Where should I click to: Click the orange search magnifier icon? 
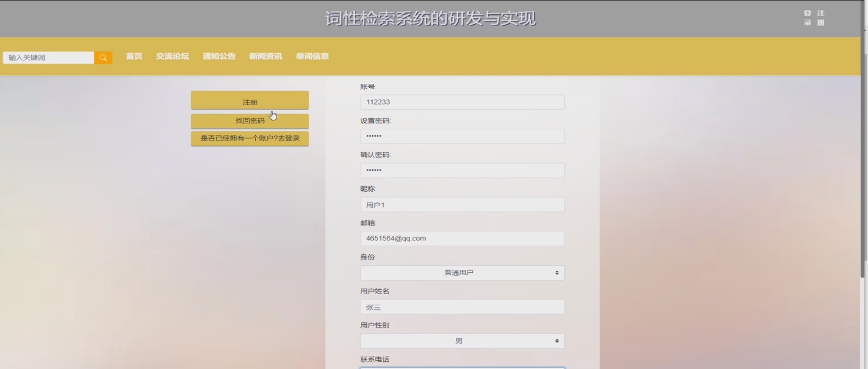coord(103,57)
